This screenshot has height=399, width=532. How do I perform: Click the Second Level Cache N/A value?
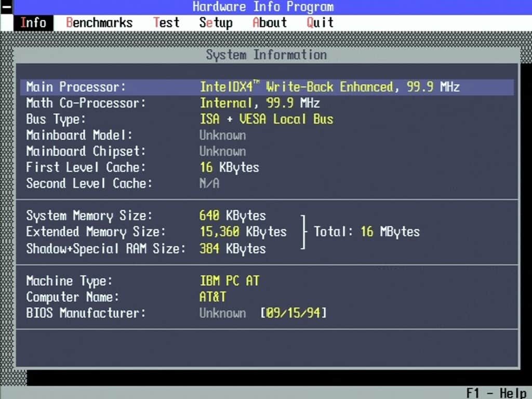209,183
